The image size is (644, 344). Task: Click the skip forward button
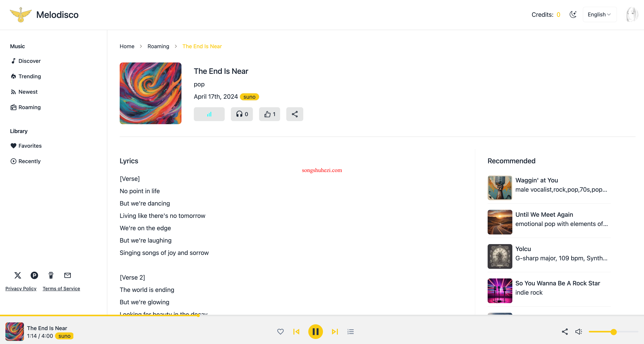tap(334, 332)
